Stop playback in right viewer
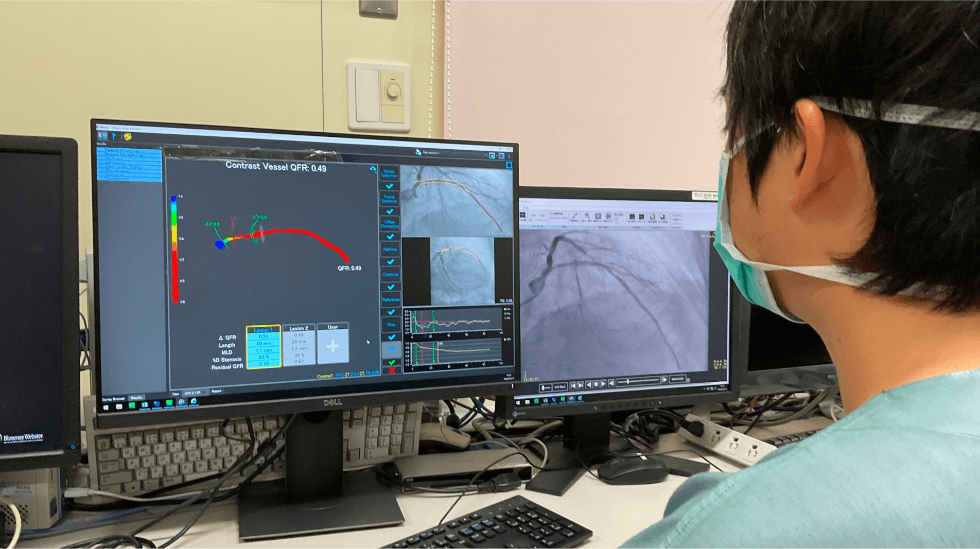The image size is (980, 549). (x=596, y=384)
